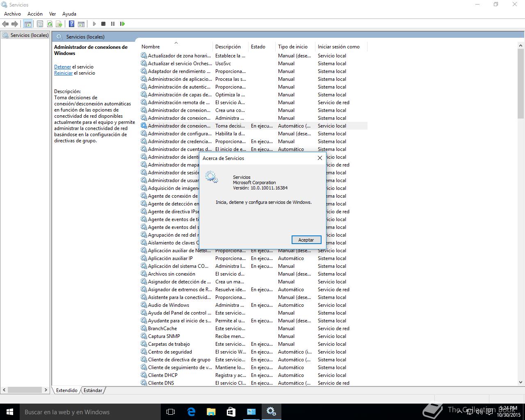Click the Buscar en la web y en Windows box
The height and width of the screenshot is (420, 525).
point(90,412)
